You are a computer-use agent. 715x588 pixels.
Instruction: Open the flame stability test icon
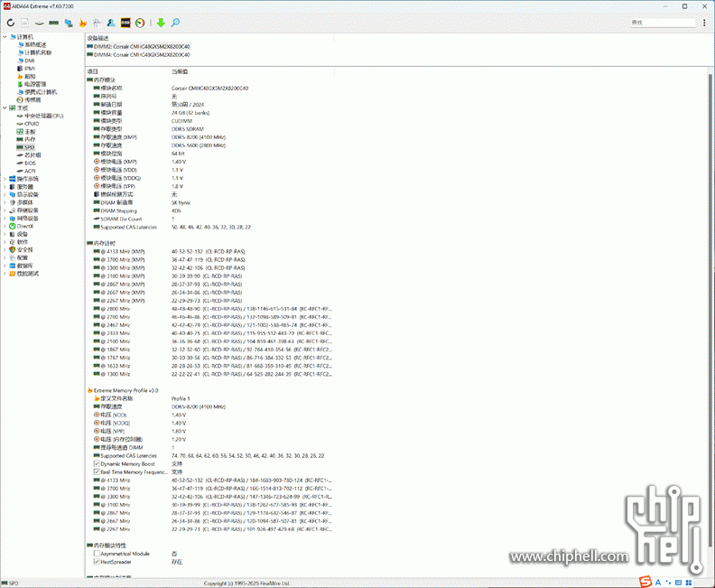pyautogui.click(x=82, y=23)
